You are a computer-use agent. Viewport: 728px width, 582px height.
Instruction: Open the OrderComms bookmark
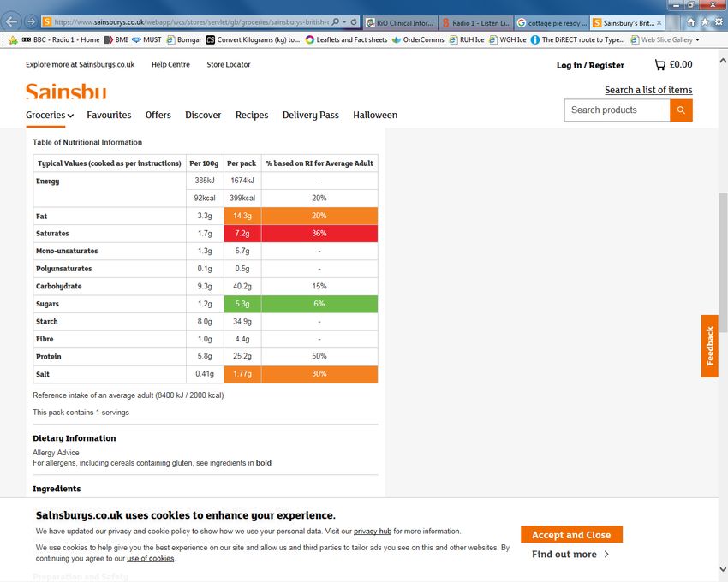point(418,40)
